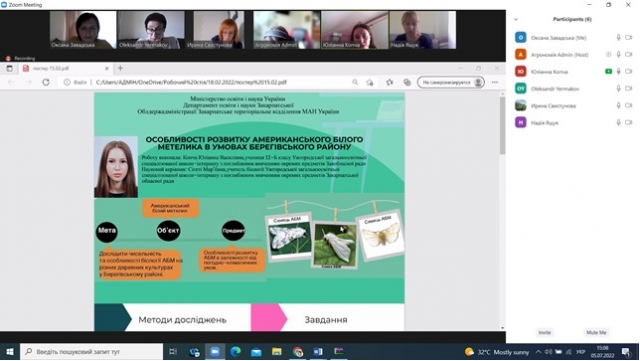Click the PDF vertical scrollbar thumb
Viewport: 640px width, 361px height.
coord(502,125)
